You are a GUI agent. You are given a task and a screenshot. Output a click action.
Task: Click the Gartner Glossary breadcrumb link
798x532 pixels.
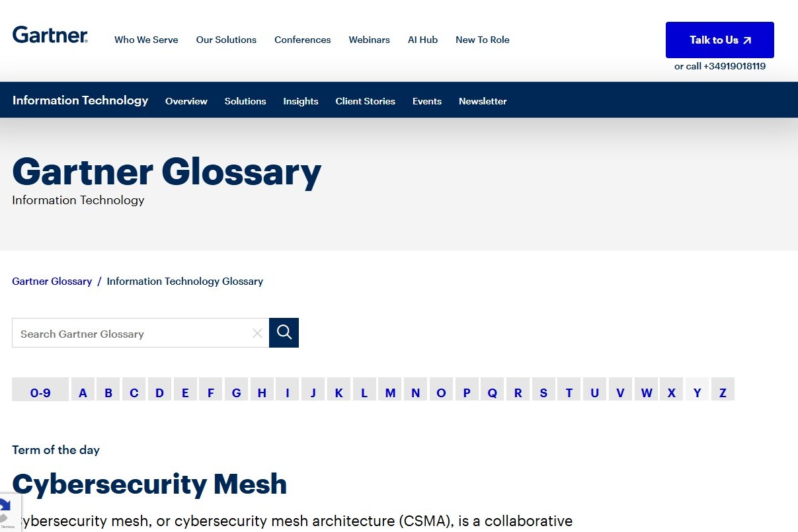pos(52,282)
